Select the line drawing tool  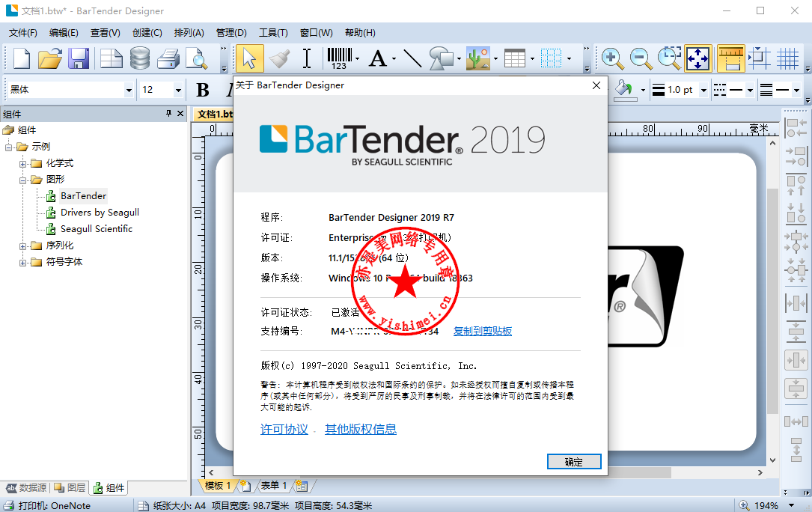(x=412, y=58)
